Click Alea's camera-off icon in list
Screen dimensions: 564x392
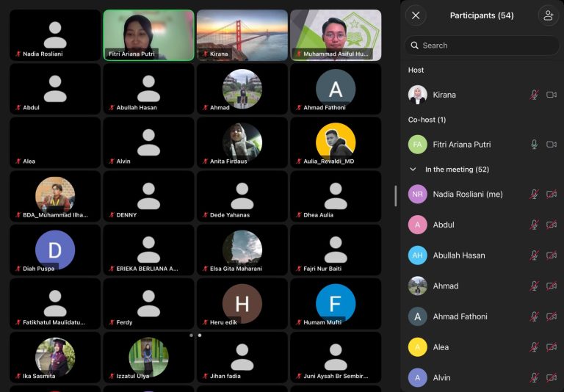pos(552,347)
